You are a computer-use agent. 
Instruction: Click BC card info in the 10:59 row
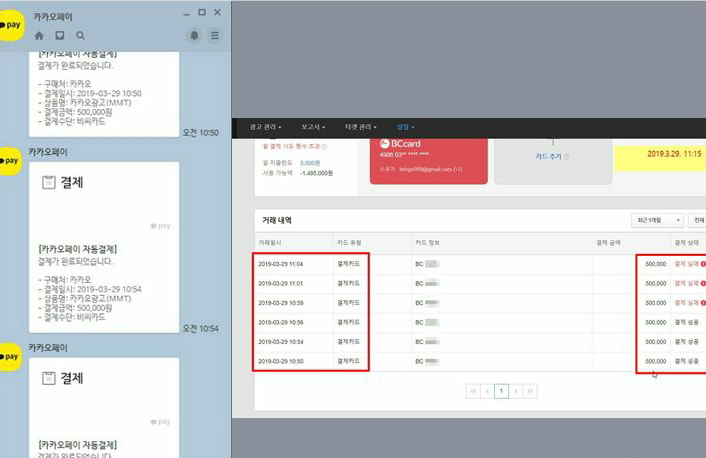(427, 303)
